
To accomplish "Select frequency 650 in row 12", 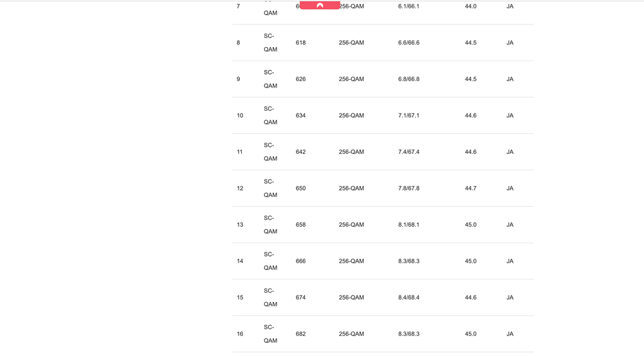I will coord(300,188).
